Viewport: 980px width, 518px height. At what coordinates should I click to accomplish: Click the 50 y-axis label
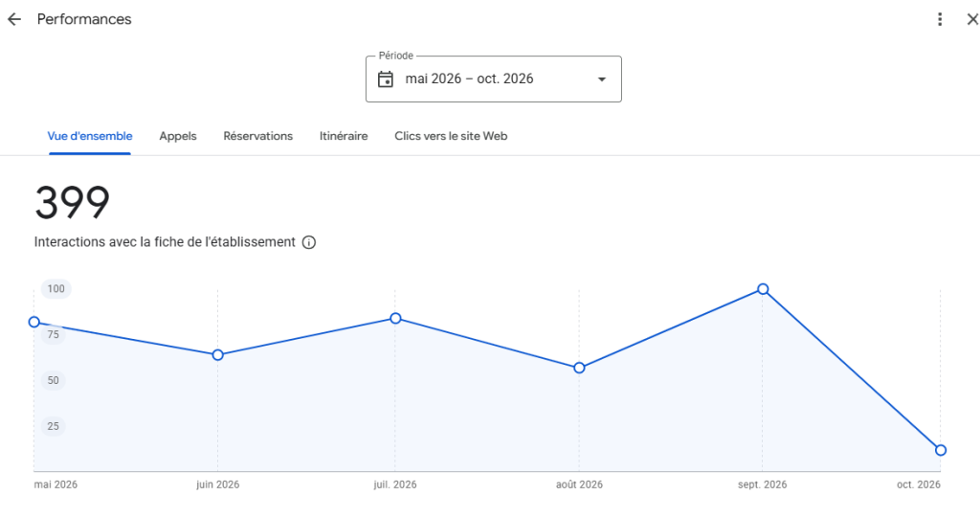(54, 380)
